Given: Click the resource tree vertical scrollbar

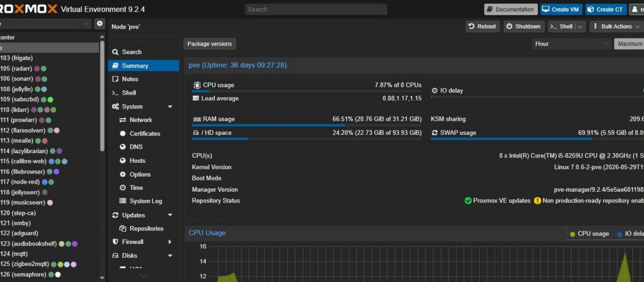Looking at the screenshot, I should point(103,97).
